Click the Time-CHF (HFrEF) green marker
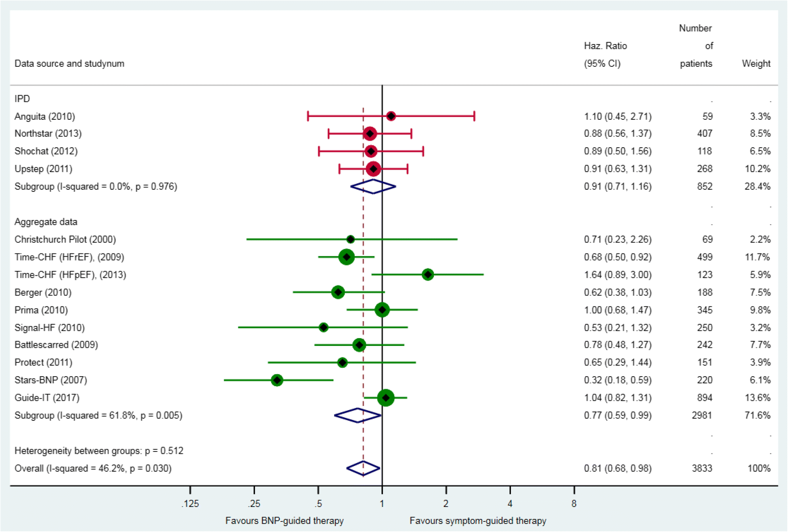Viewport: 788px width, 532px height. 346,257
